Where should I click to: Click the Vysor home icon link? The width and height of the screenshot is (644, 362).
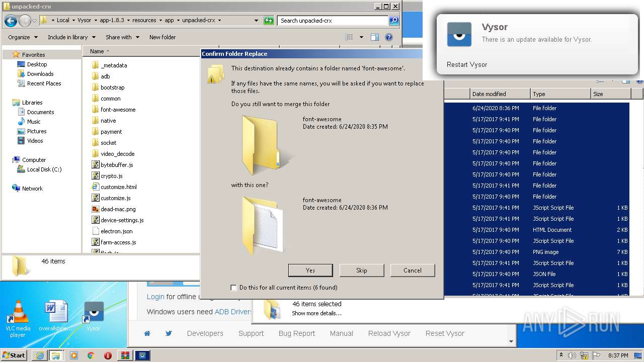[x=147, y=333]
